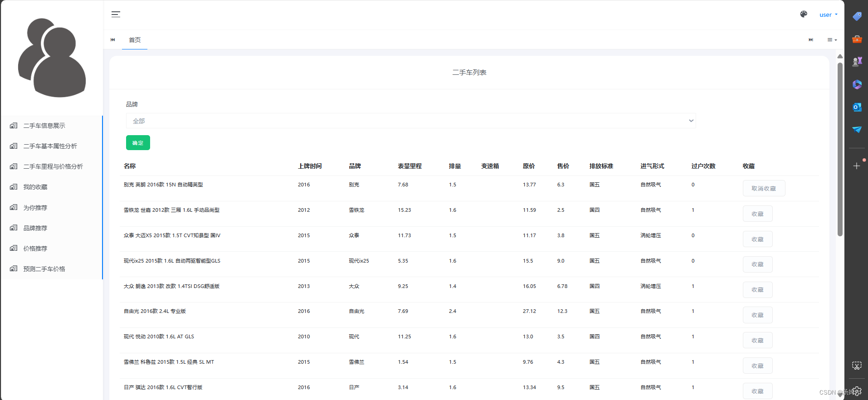Screen dimensions: 868x400
Task: Click 收藏 for 现代ix25 row
Action: click(757, 264)
